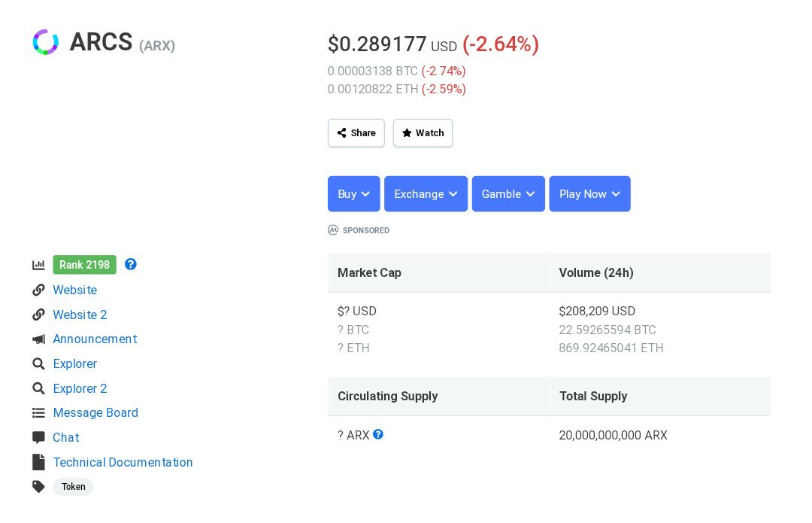This screenshot has height=523, width=812.
Task: Expand the Gamble dropdown
Action: tap(508, 194)
